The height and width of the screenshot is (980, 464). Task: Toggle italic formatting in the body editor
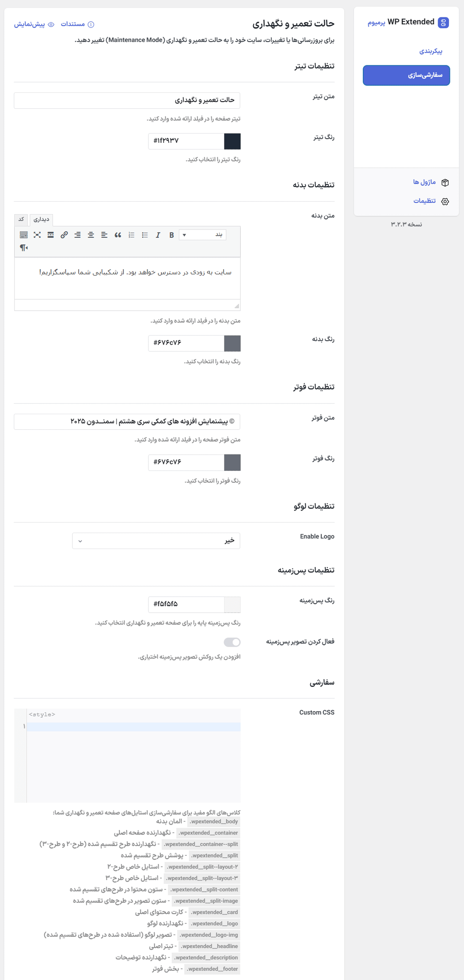(158, 235)
